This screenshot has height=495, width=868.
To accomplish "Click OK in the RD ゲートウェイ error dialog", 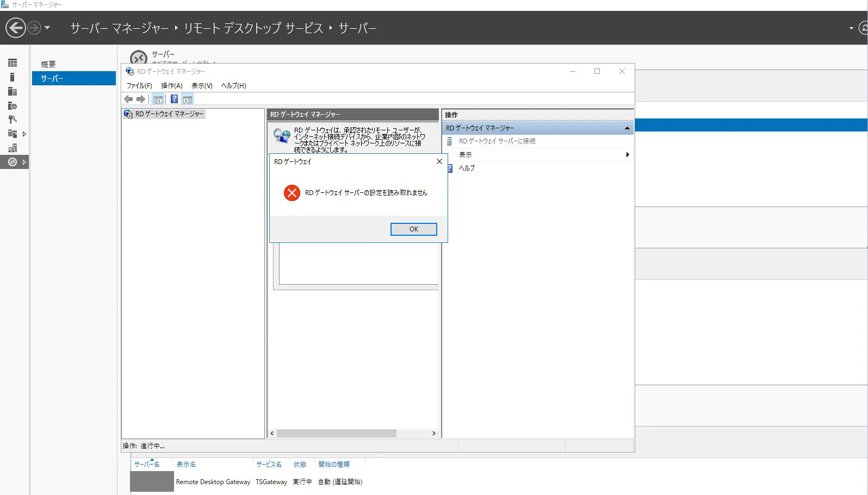I will pyautogui.click(x=413, y=229).
